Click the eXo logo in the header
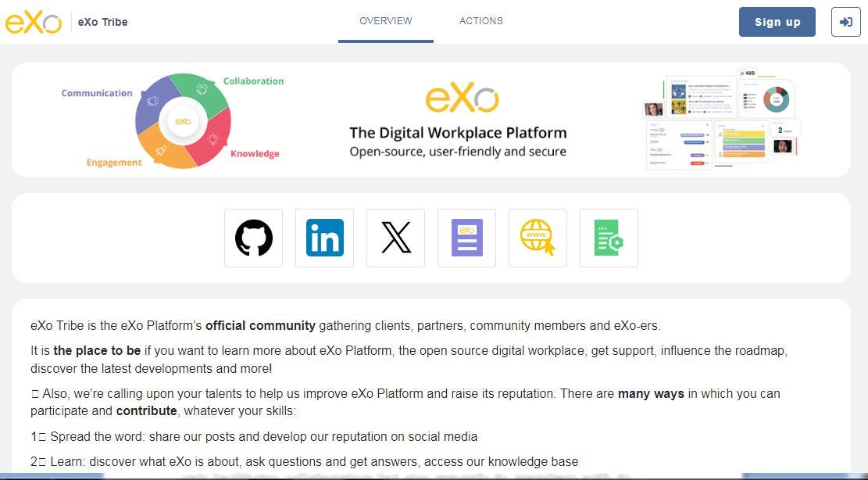The image size is (868, 480). tap(34, 22)
